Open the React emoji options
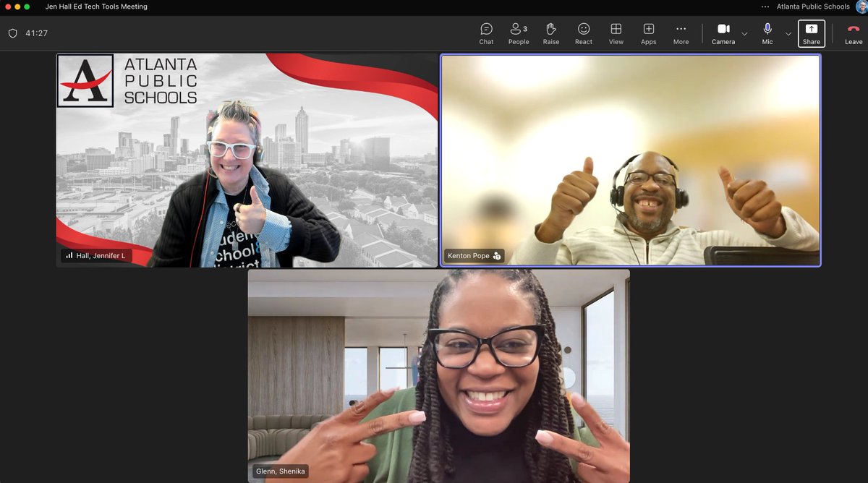 (x=584, y=33)
